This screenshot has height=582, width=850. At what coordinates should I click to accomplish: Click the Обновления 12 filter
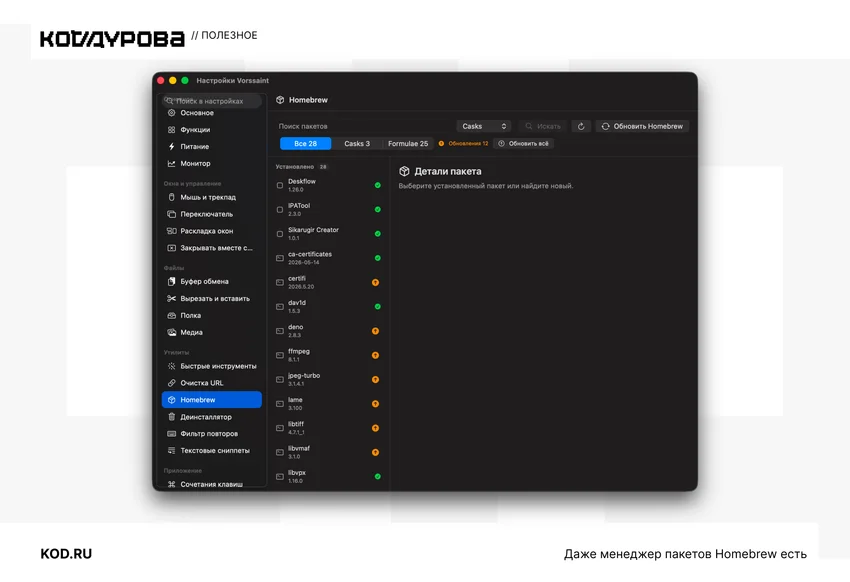[x=463, y=144]
